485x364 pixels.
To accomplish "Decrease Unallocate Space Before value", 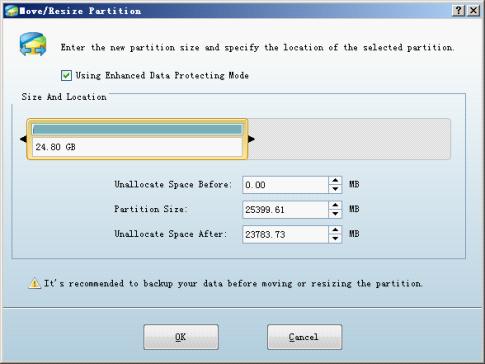I will click(335, 189).
